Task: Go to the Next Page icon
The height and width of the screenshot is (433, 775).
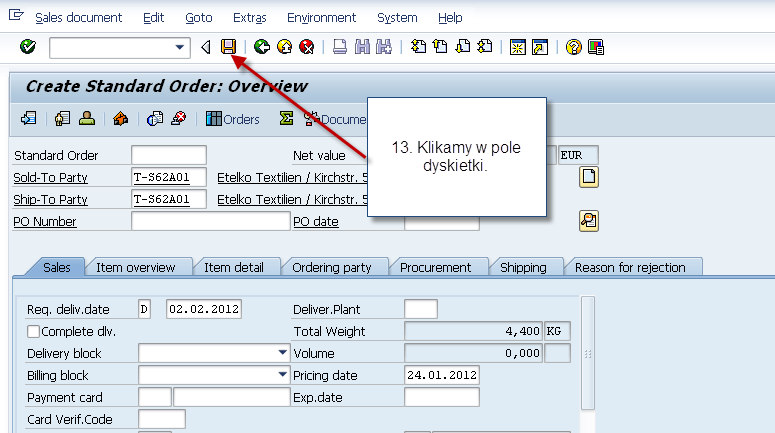Action: 463,47
